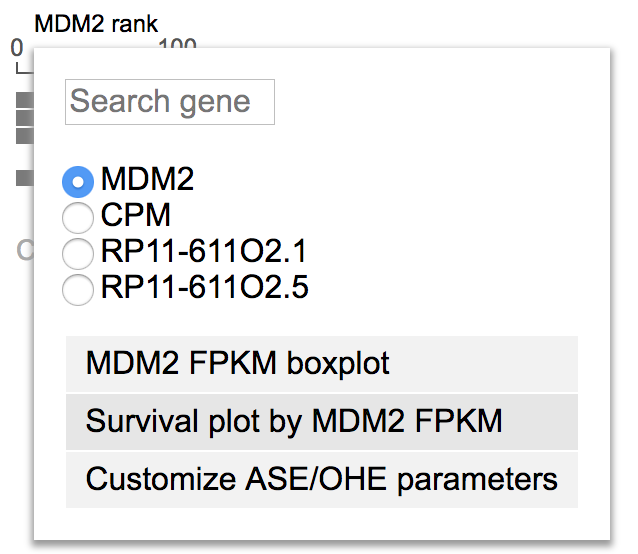Choose the RP11-611O2.1 radio button
This screenshot has width=638, height=554.
coord(78,253)
